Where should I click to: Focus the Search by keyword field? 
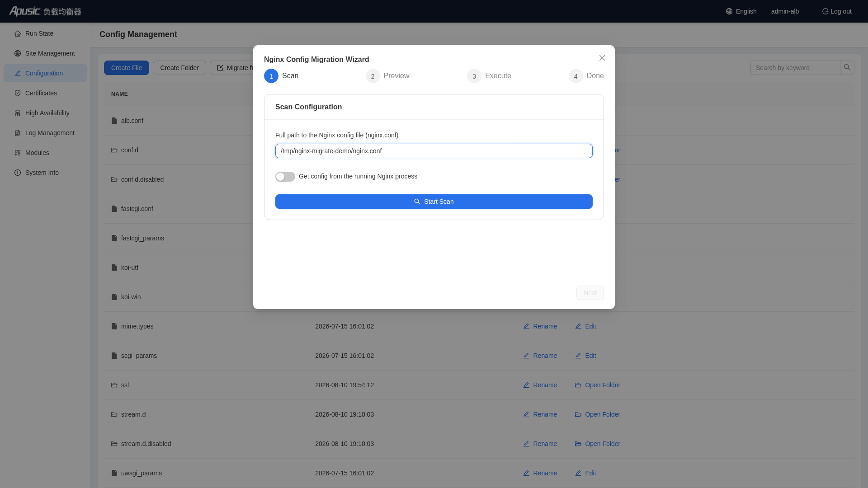click(x=795, y=68)
